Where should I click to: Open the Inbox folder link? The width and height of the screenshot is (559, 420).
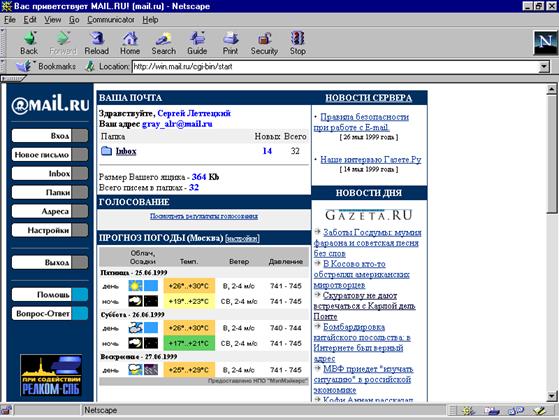click(x=126, y=151)
